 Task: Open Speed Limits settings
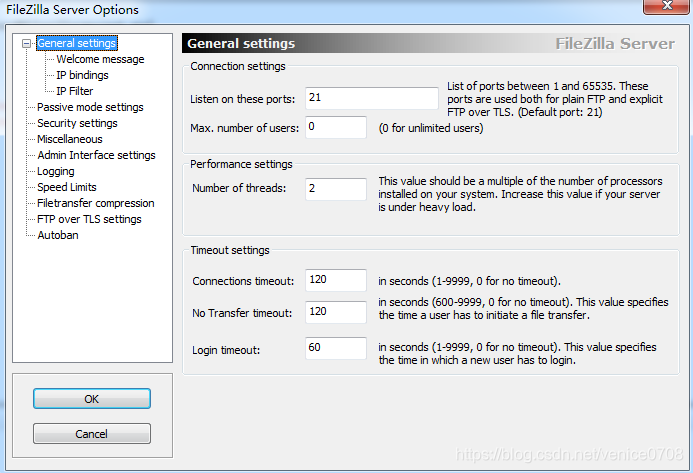(x=67, y=187)
